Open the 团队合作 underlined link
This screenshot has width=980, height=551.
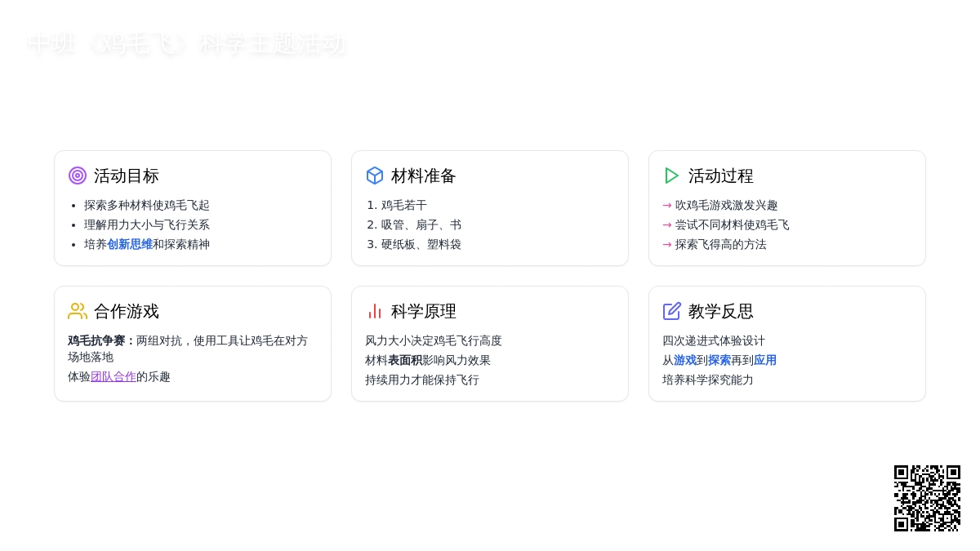tap(114, 377)
